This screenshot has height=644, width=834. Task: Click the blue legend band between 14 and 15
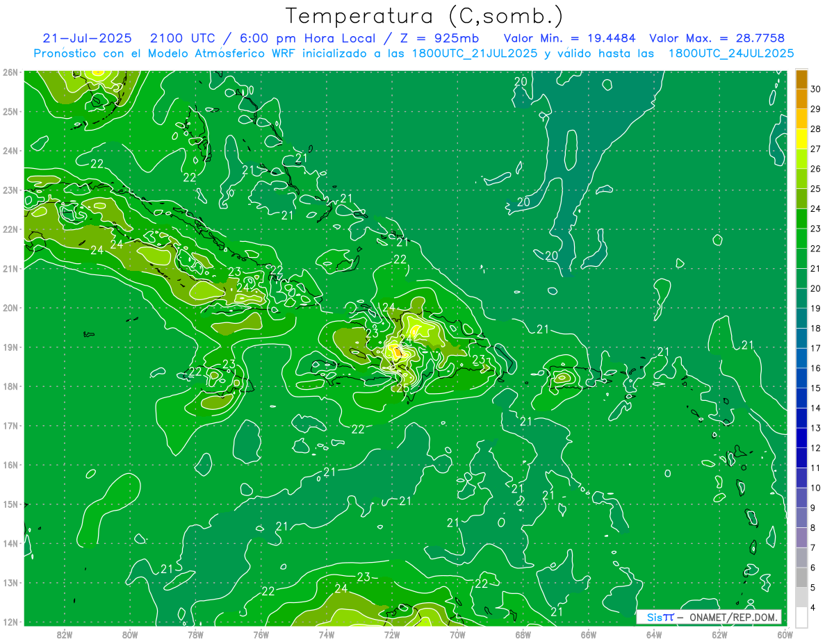(801, 398)
